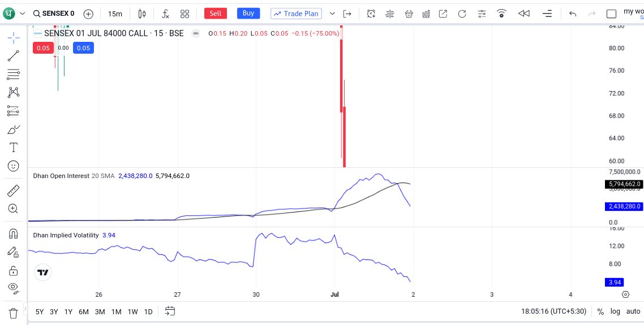Expand the Trade Plan dropdown arrow
The width and height of the screenshot is (644, 325).
point(332,14)
